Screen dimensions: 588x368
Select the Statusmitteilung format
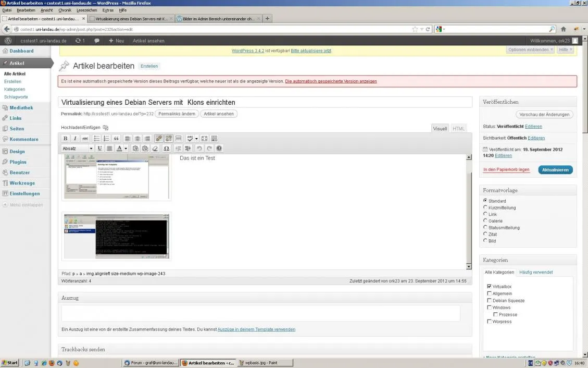pyautogui.click(x=485, y=227)
